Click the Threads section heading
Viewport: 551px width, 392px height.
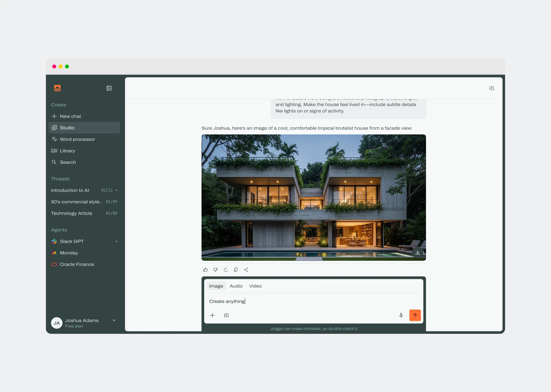60,179
